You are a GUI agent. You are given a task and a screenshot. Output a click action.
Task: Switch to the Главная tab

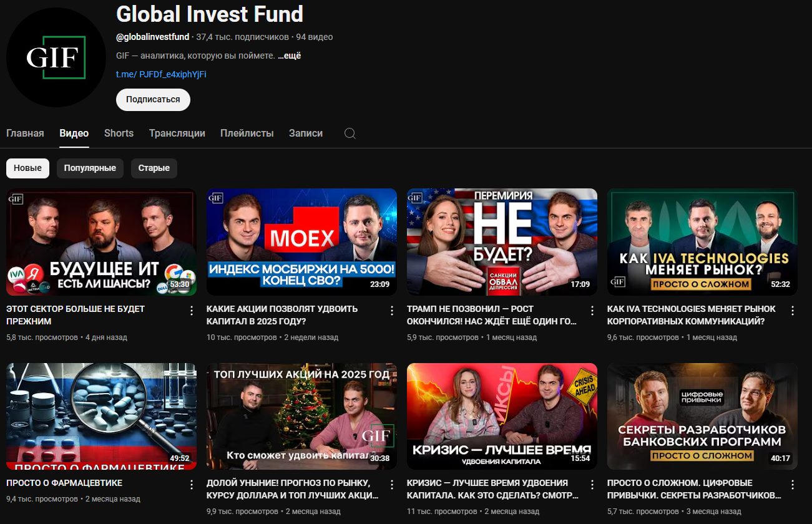[x=25, y=133]
